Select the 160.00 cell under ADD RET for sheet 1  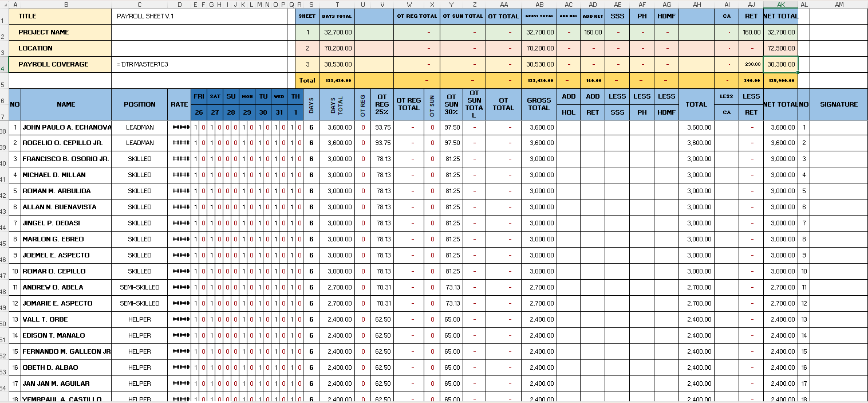pos(593,32)
